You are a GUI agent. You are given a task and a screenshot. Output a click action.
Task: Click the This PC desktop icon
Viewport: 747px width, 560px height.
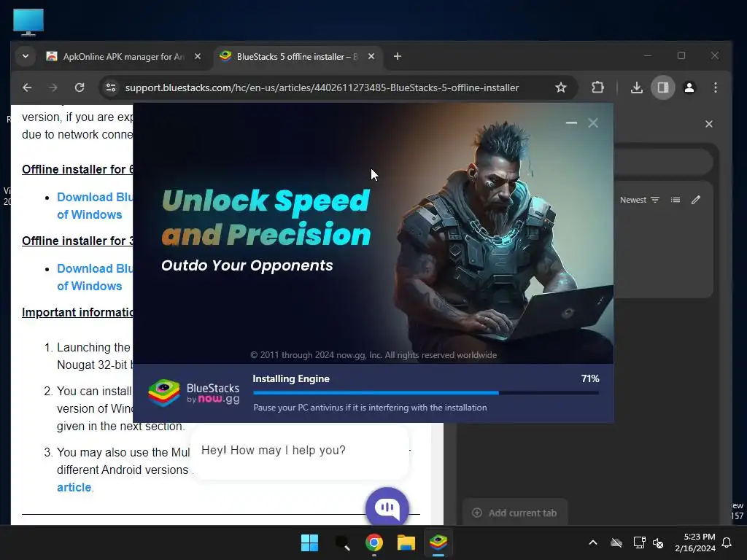pos(28,22)
